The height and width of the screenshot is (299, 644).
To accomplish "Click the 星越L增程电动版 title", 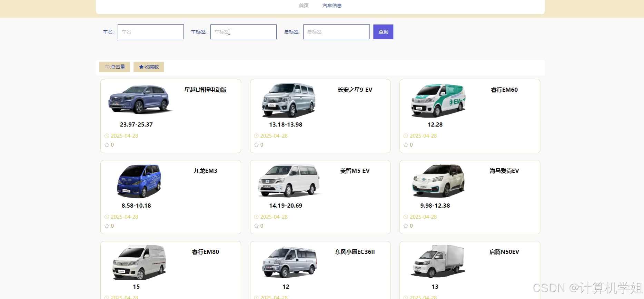I will point(206,90).
